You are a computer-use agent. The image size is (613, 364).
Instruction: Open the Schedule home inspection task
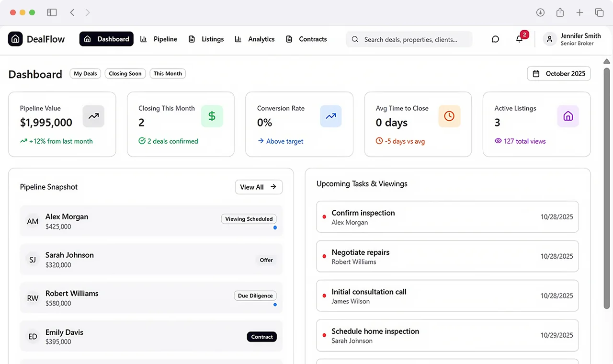pos(447,335)
